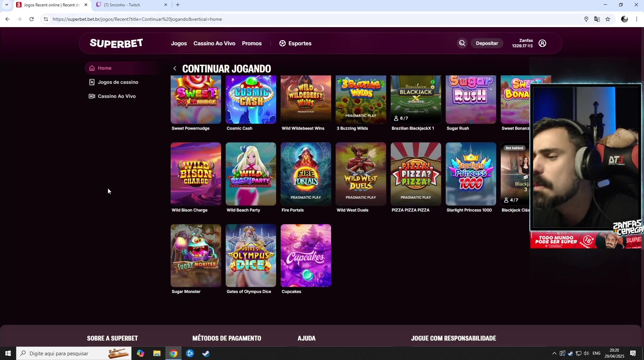Open the Cupcakes game
The width and height of the screenshot is (644, 360).
306,255
